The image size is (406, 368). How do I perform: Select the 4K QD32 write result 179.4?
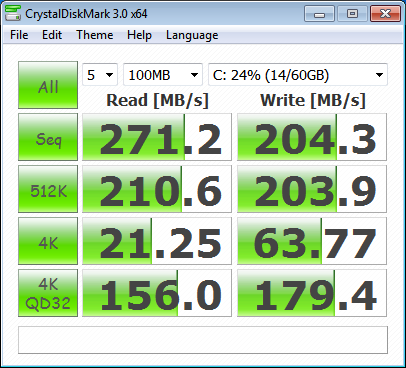312,293
